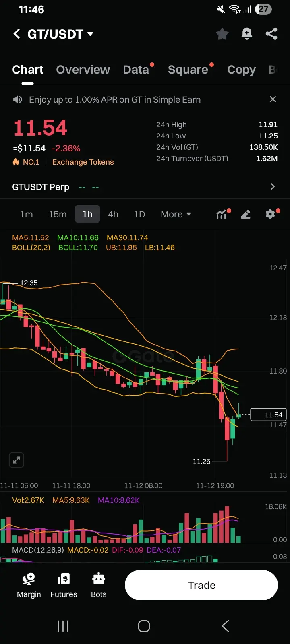Open the Copy tab

(x=241, y=70)
